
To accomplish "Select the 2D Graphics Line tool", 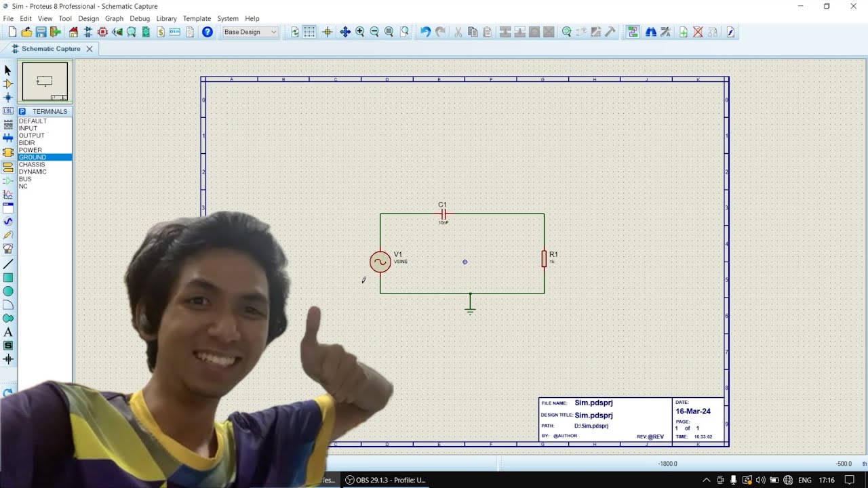I will [x=8, y=264].
